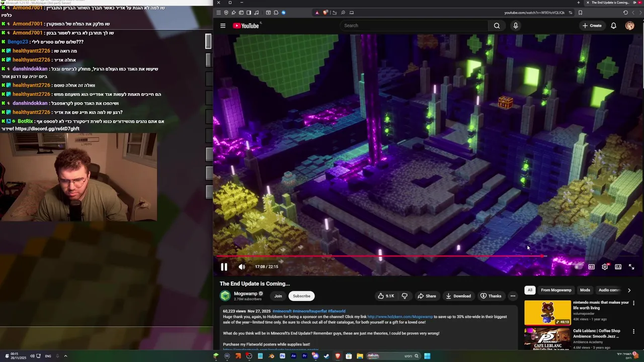This screenshot has height=362, width=644.
Task: Open #minecraft hashtag link
Action: click(281, 311)
